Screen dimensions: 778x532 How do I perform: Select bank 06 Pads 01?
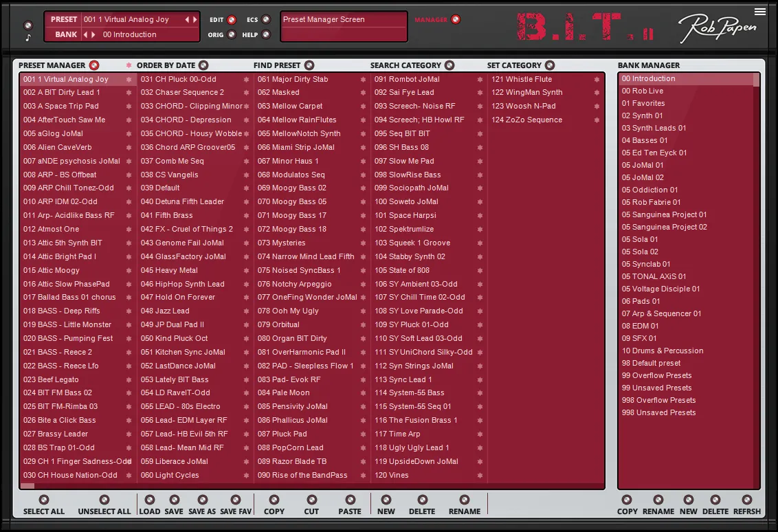(x=686, y=301)
